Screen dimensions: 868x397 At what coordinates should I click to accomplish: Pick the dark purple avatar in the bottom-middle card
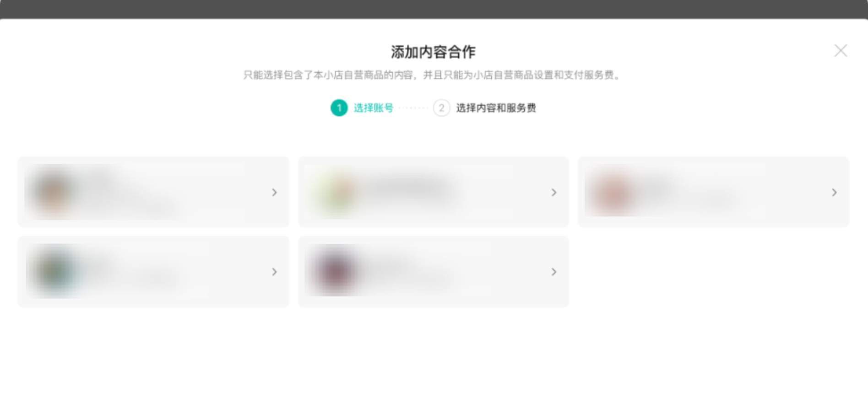tap(335, 271)
